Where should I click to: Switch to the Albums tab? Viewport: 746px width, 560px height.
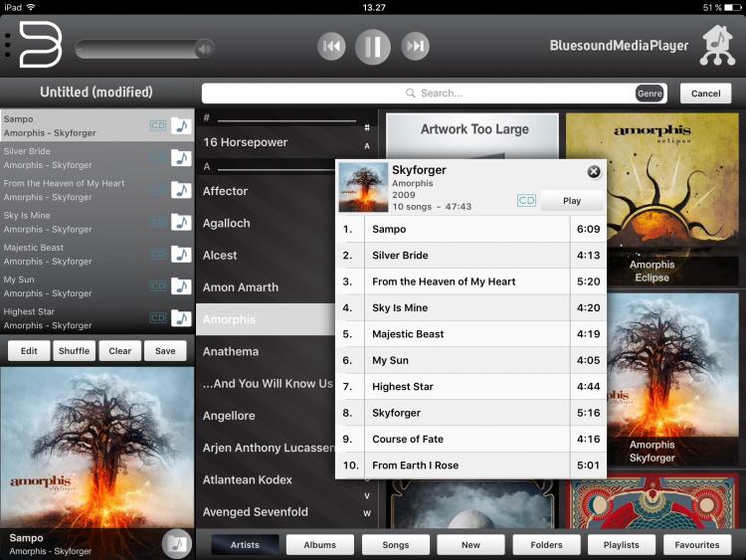[x=319, y=545]
